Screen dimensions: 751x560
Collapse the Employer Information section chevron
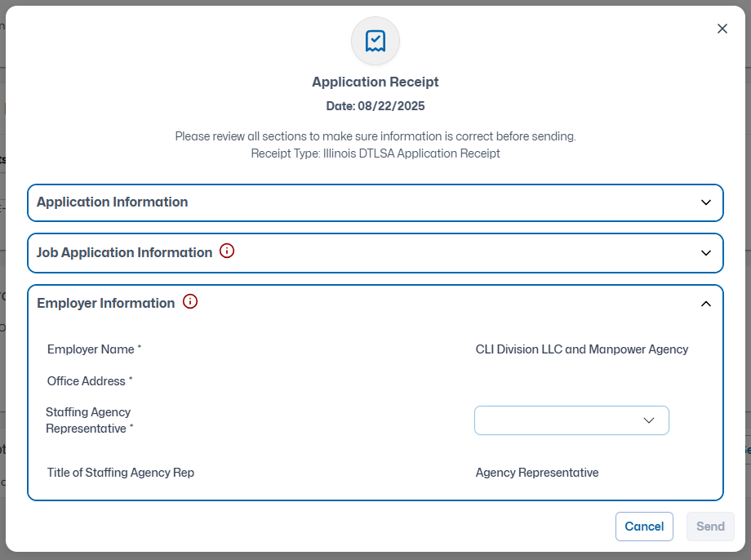[706, 304]
